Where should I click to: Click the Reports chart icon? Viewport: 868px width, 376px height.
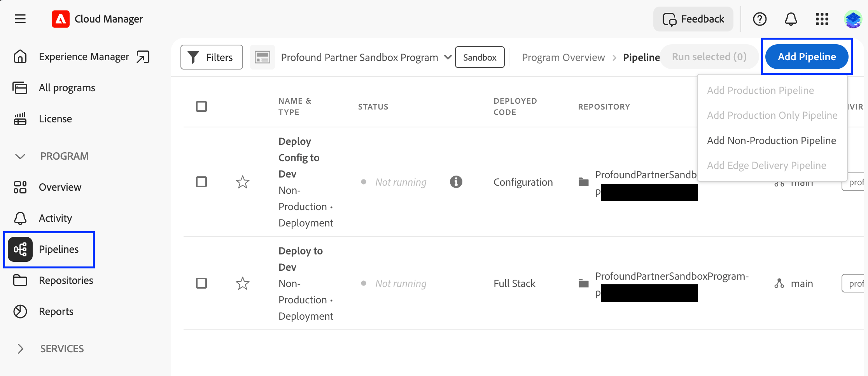pyautogui.click(x=20, y=312)
